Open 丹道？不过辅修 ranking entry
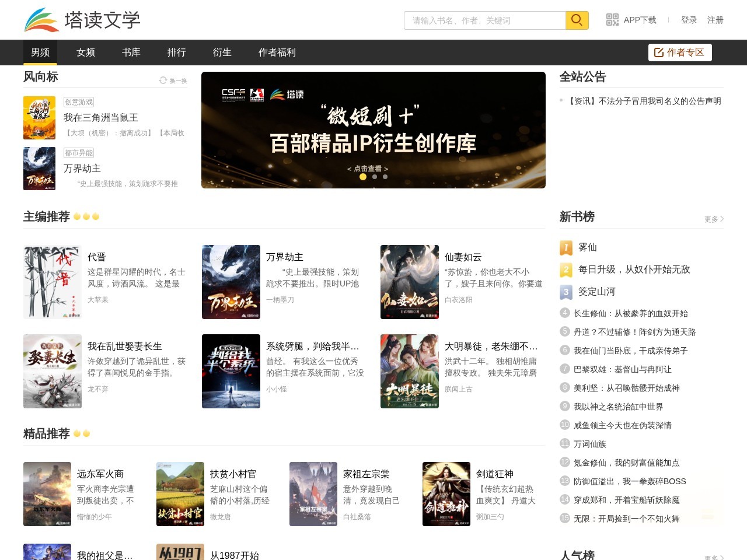Viewport: 747px width, 560px height. [635, 332]
